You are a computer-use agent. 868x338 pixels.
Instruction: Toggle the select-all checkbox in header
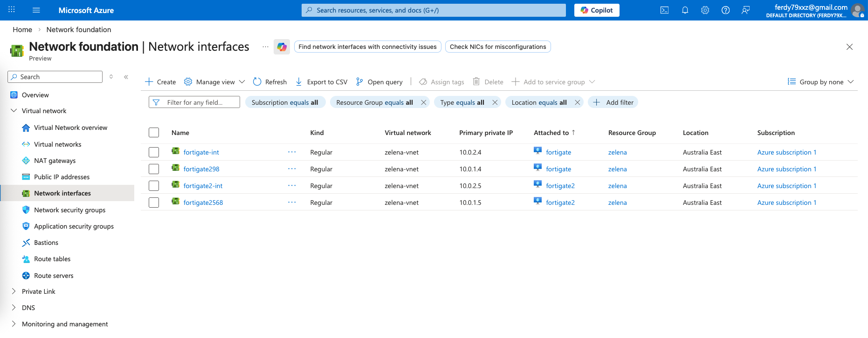tap(154, 133)
